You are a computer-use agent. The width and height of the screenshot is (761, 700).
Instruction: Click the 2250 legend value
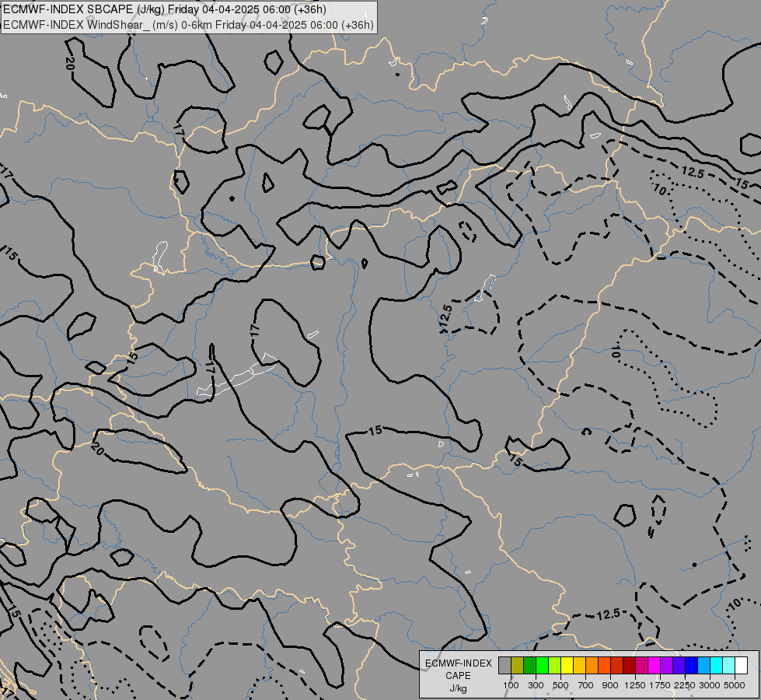684,685
